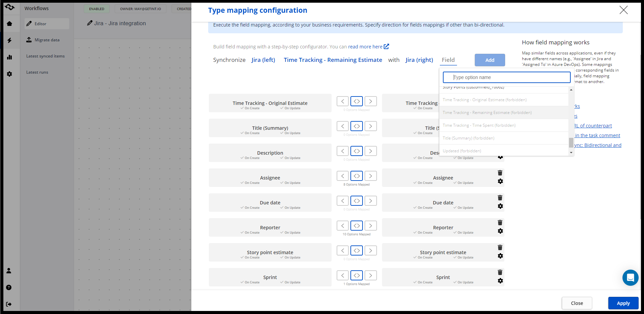Open gear settings for Due date mapping
The height and width of the screenshot is (314, 644).
click(500, 206)
